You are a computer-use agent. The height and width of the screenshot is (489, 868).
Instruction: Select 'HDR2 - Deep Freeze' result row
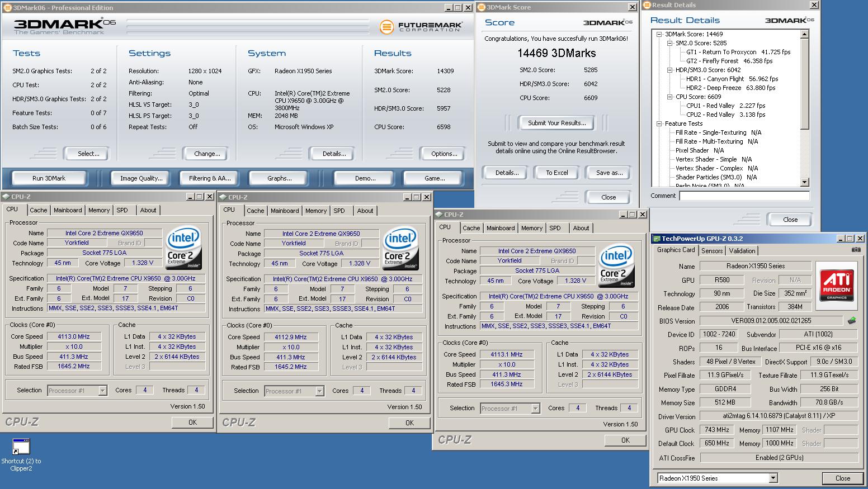click(x=731, y=88)
